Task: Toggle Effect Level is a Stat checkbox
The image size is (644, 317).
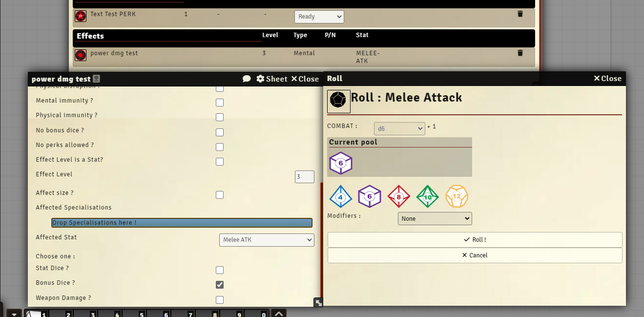Action: coord(220,162)
